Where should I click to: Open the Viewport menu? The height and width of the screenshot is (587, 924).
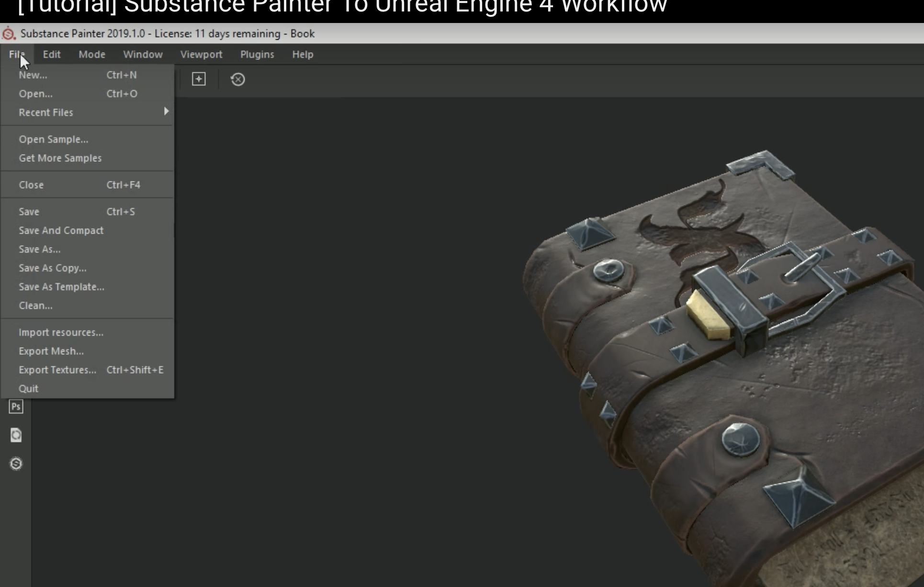(x=201, y=55)
